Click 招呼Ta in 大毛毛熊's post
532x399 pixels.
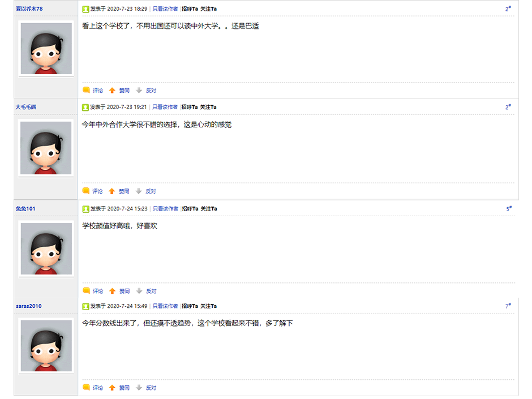pyautogui.click(x=190, y=107)
